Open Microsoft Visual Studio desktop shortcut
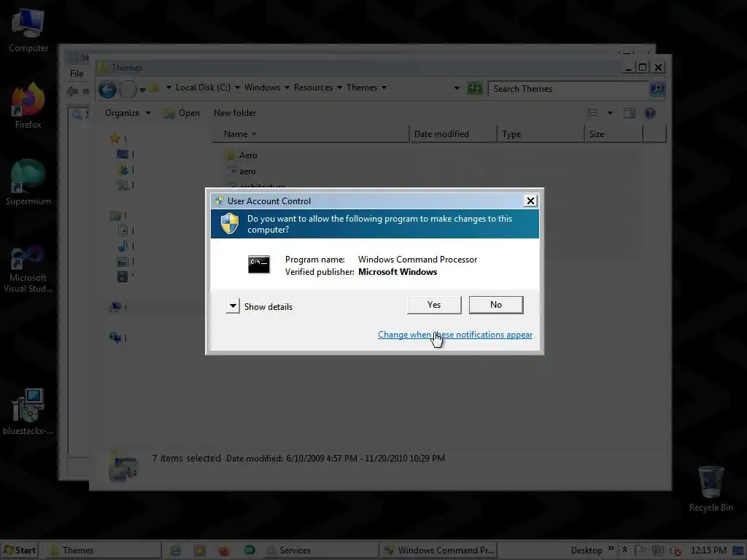 click(28, 269)
